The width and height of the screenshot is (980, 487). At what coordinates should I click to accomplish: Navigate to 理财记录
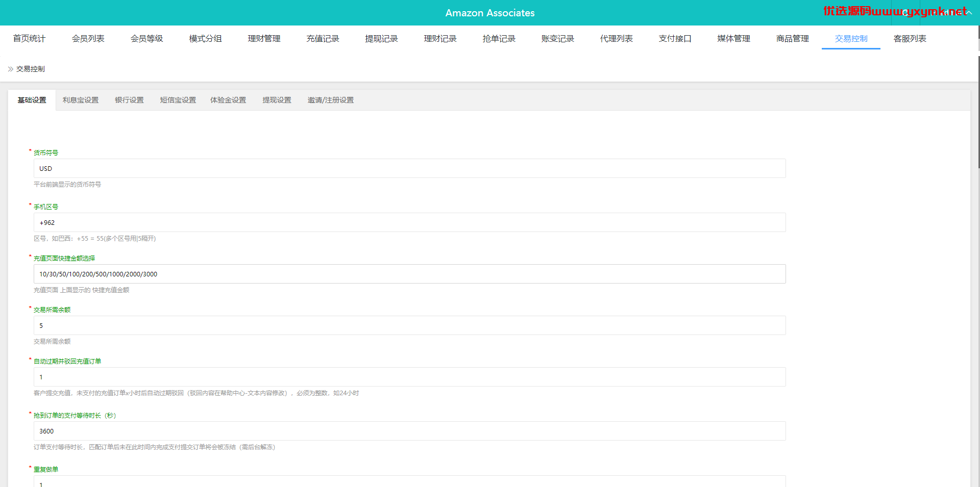coord(440,39)
